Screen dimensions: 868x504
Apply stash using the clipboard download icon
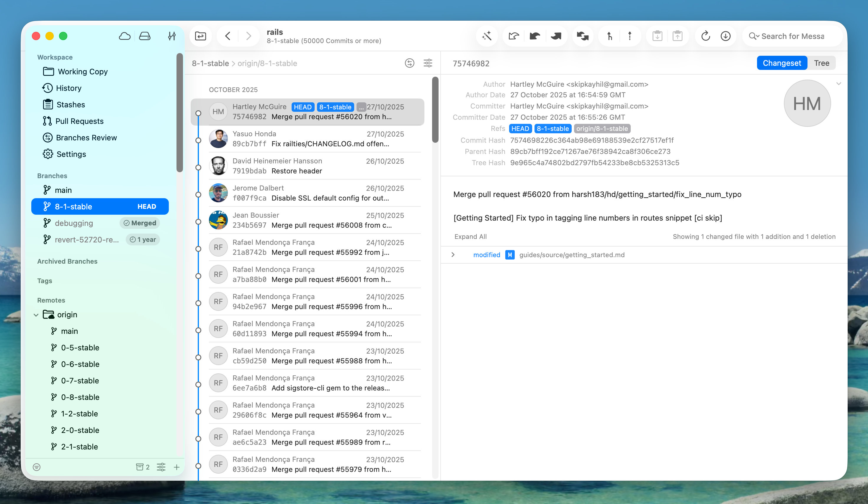coord(657,36)
